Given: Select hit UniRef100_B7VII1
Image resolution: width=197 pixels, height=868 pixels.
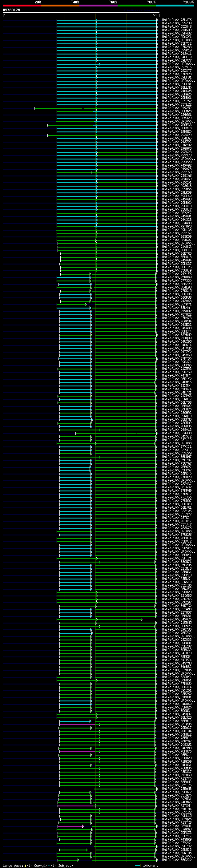Looking at the screenshot, I should (177, 446).
